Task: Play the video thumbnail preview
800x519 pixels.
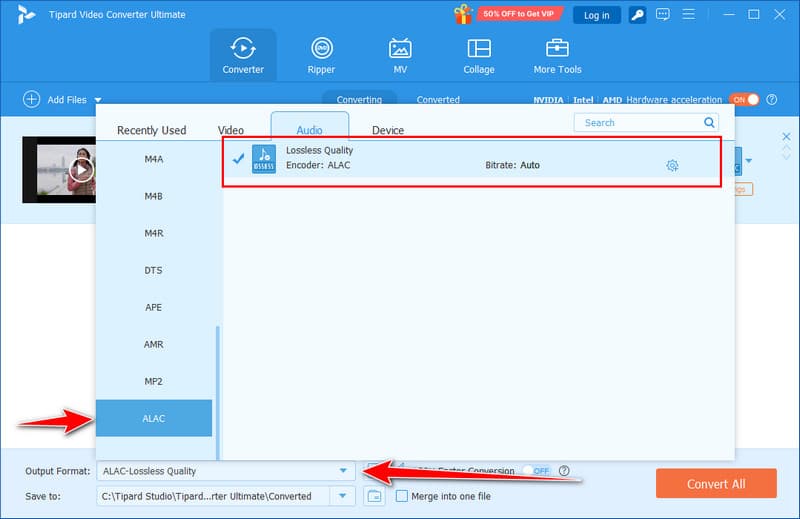Action: [x=81, y=170]
